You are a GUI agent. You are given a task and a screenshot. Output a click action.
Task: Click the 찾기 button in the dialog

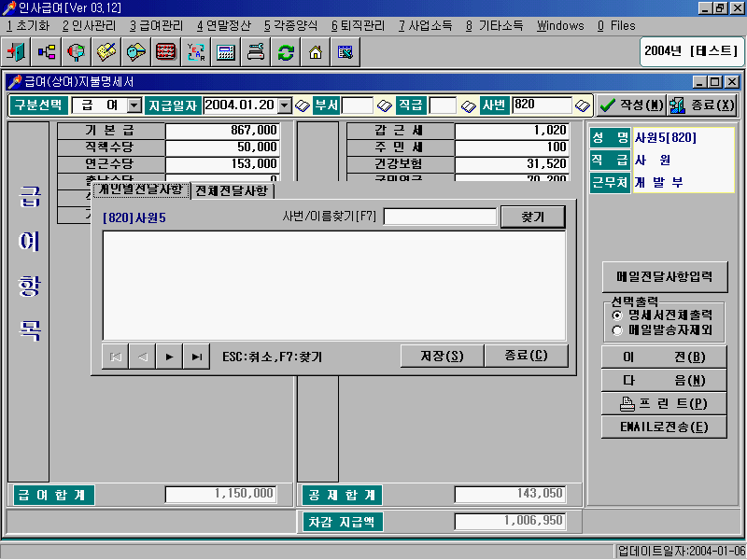(533, 216)
